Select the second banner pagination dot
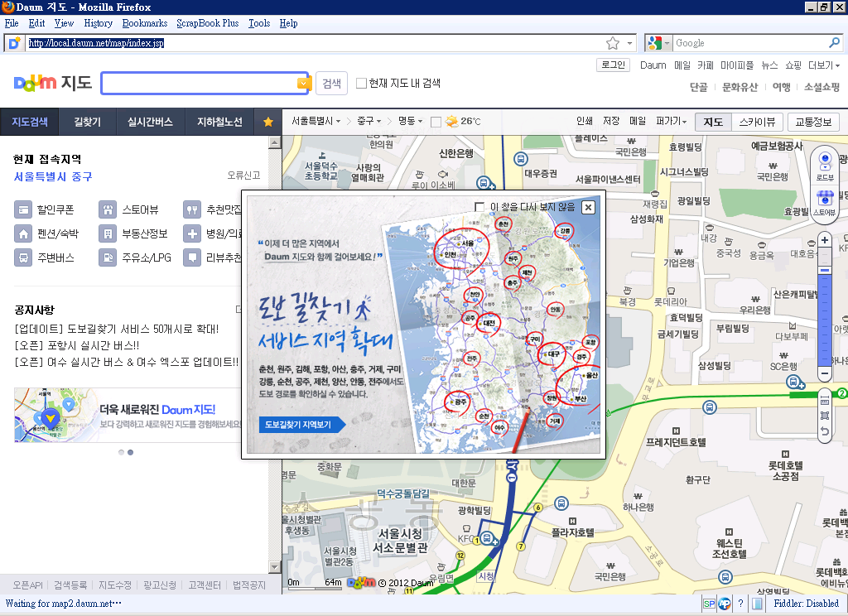Viewport: 848px width, 616px height. pos(130,452)
